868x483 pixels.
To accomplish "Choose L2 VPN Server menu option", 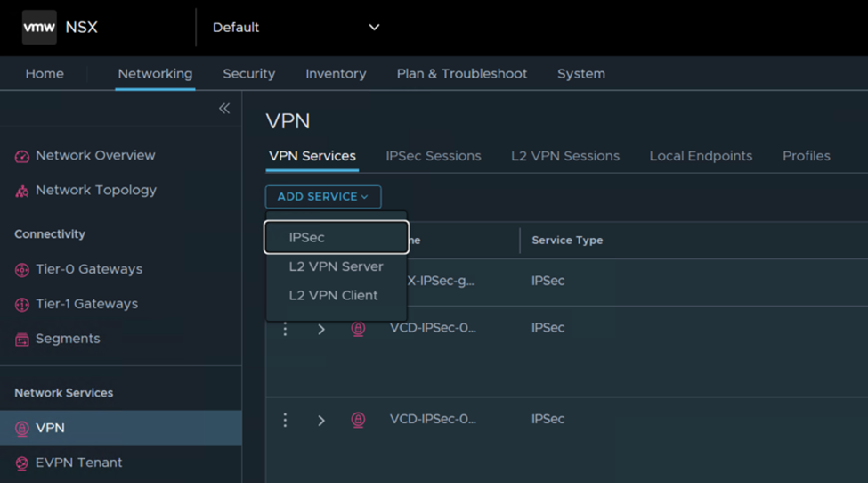I will (x=336, y=266).
